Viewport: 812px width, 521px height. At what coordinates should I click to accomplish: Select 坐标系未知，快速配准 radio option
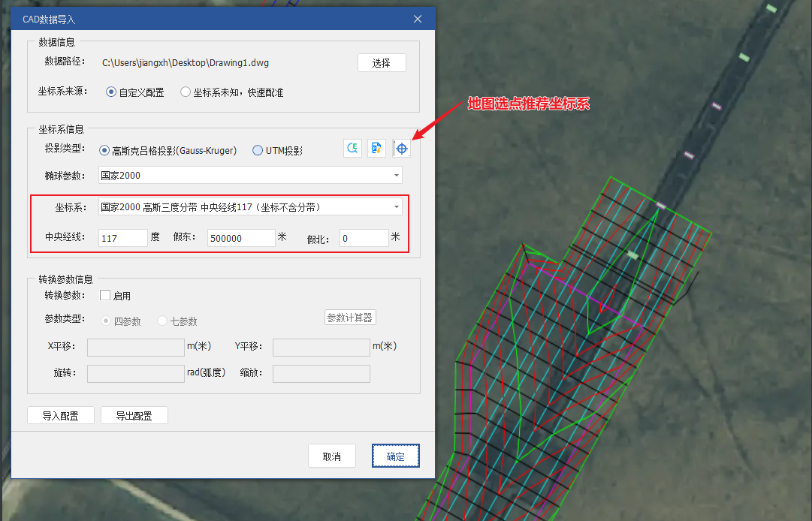coord(186,92)
